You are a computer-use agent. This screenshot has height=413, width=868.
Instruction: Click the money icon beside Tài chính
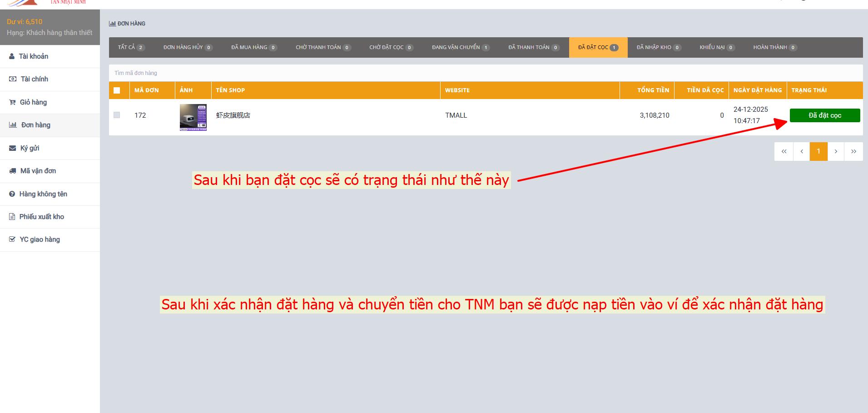coord(13,79)
